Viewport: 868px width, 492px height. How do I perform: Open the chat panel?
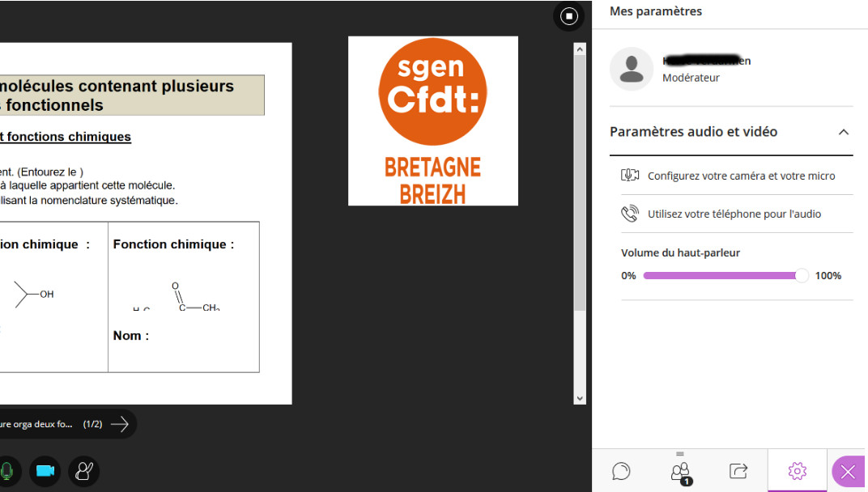click(621, 471)
